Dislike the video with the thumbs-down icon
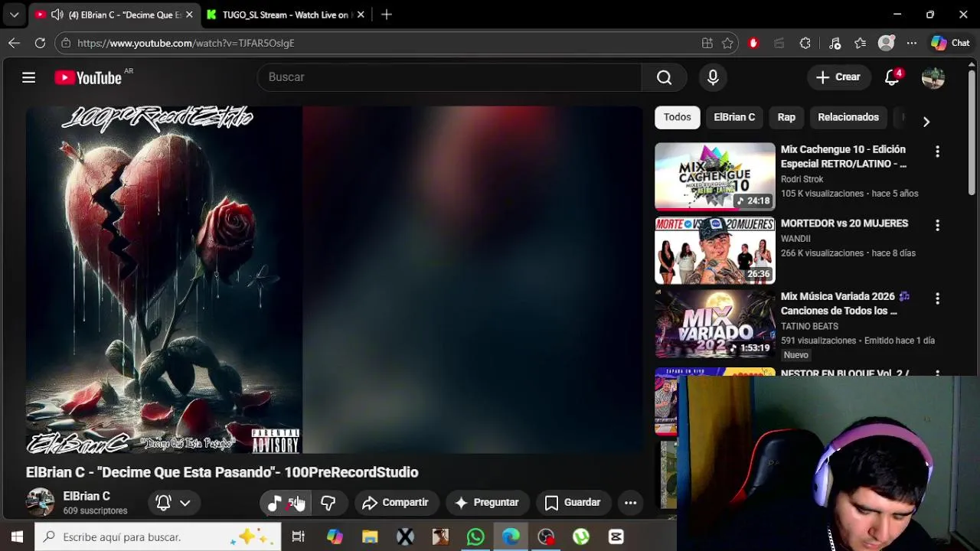Screen dimensions: 980x551 [x=328, y=503]
